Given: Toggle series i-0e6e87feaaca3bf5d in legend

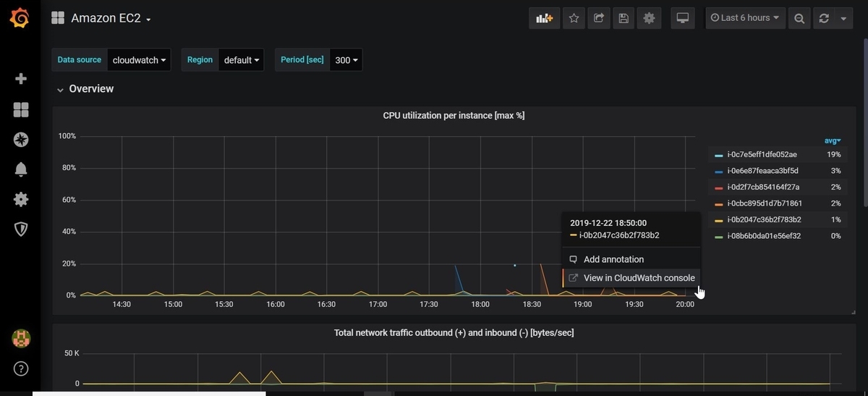Looking at the screenshot, I should (762, 171).
